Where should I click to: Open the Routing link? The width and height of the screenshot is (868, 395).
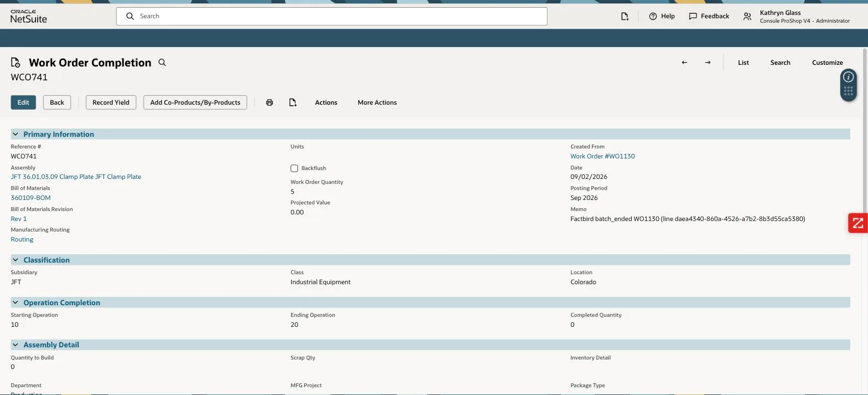[22, 239]
